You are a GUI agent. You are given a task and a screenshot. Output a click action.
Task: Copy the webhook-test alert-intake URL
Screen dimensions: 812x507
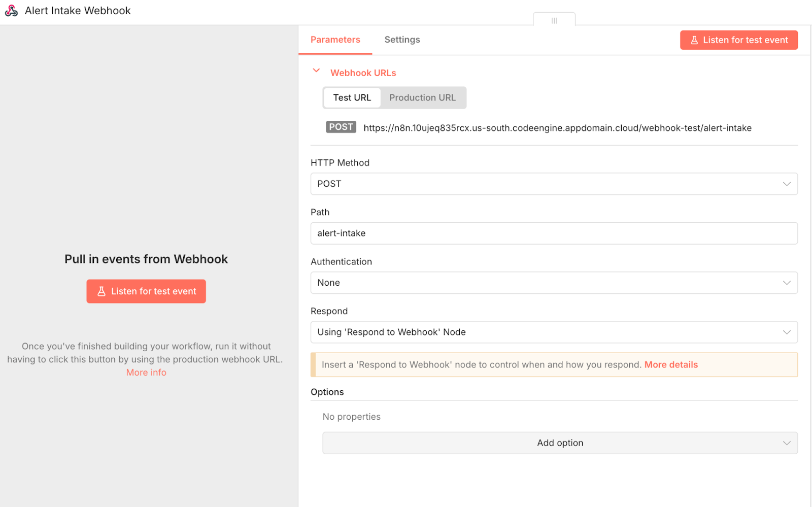pos(557,128)
